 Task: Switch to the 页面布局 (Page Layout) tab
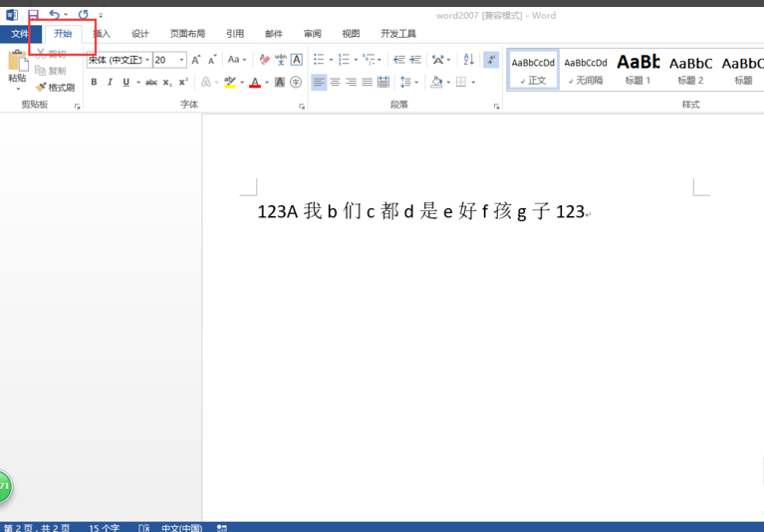coord(187,34)
